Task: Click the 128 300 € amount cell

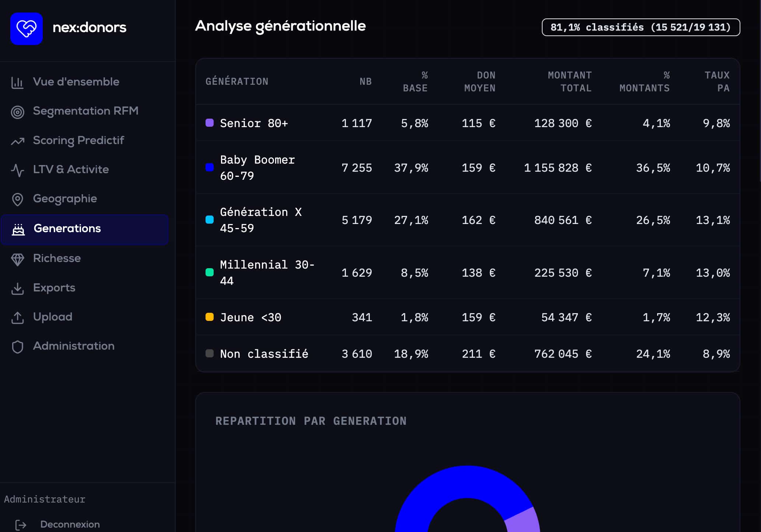Action: pos(563,123)
